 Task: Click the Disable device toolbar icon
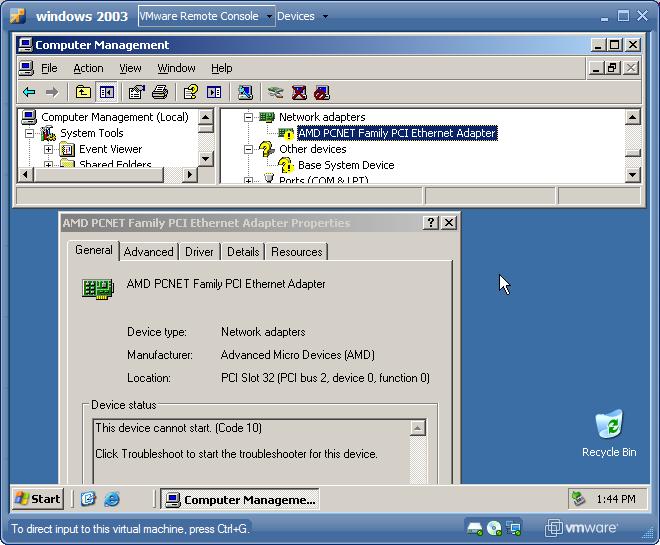pos(322,92)
